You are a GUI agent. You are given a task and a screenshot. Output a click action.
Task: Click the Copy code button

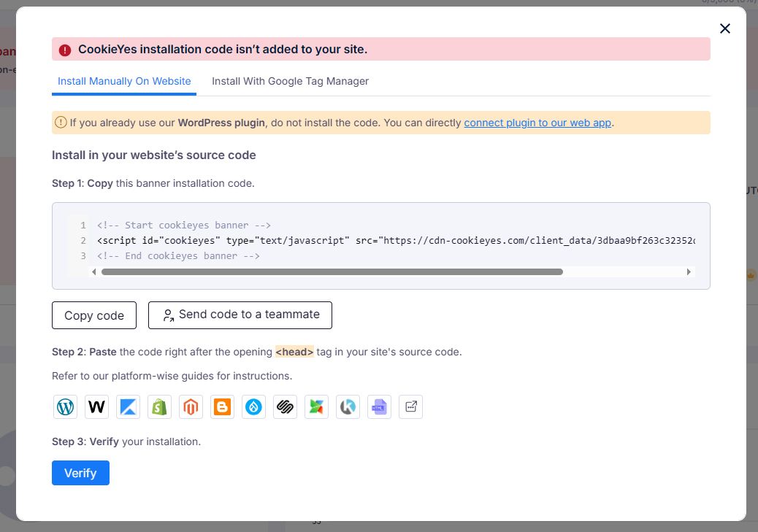tap(94, 315)
